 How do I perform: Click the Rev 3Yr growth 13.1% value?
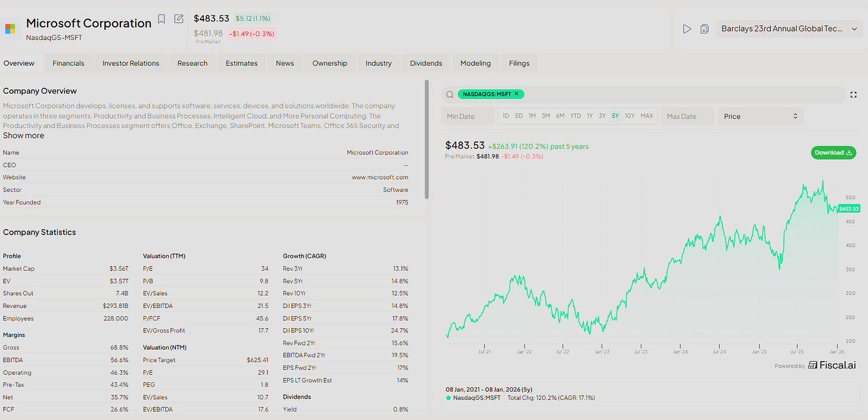[401, 268]
